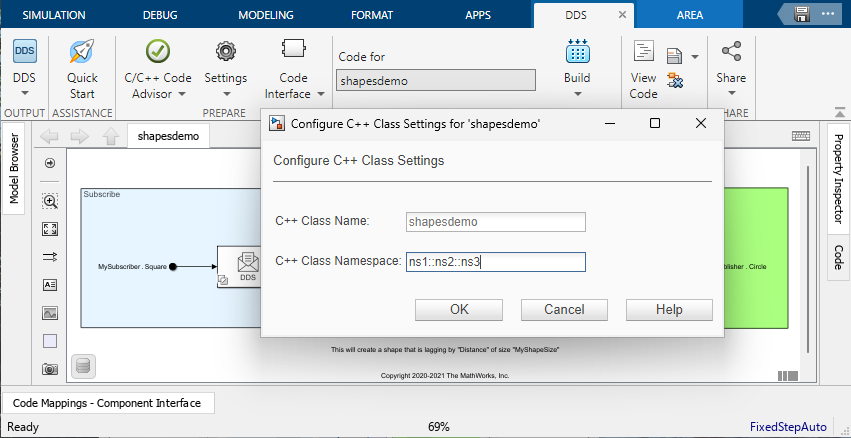The image size is (851, 438).
Task: Launch Quick Start rocket icon
Action: [82, 52]
